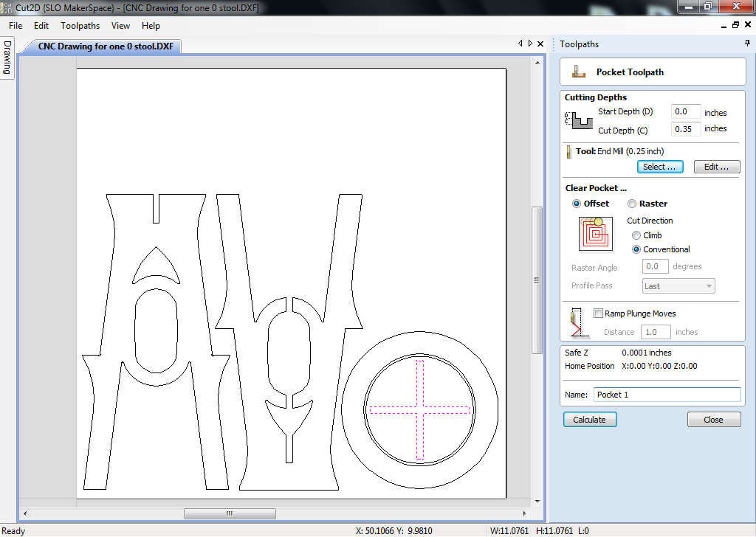Click the Cut Depth input field
This screenshot has width=756, height=537.
pyautogui.click(x=686, y=129)
